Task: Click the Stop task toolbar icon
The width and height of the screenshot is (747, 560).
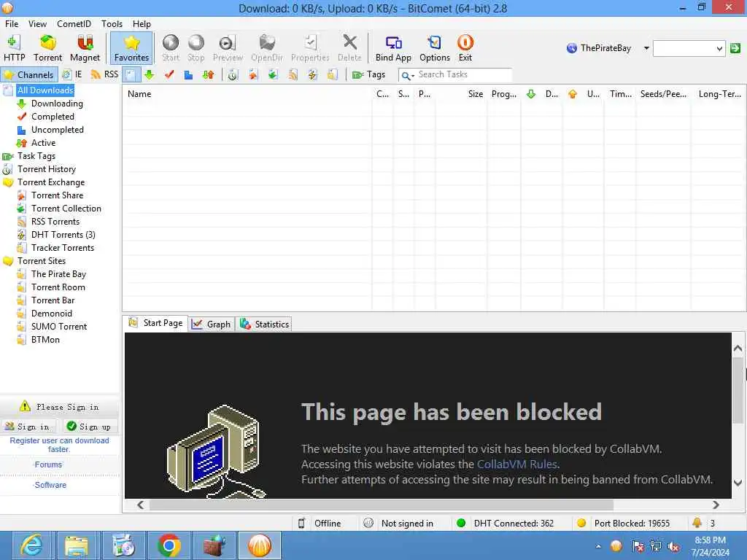Action: tap(196, 48)
